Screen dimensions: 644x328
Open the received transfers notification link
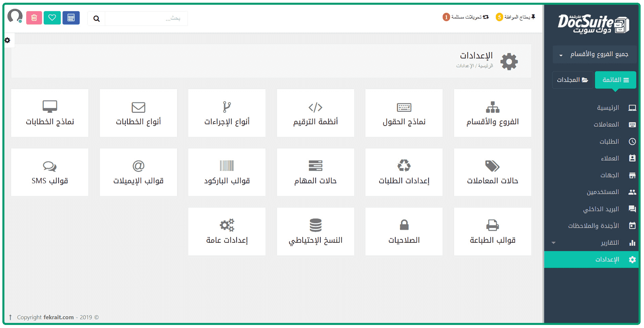pyautogui.click(x=466, y=17)
